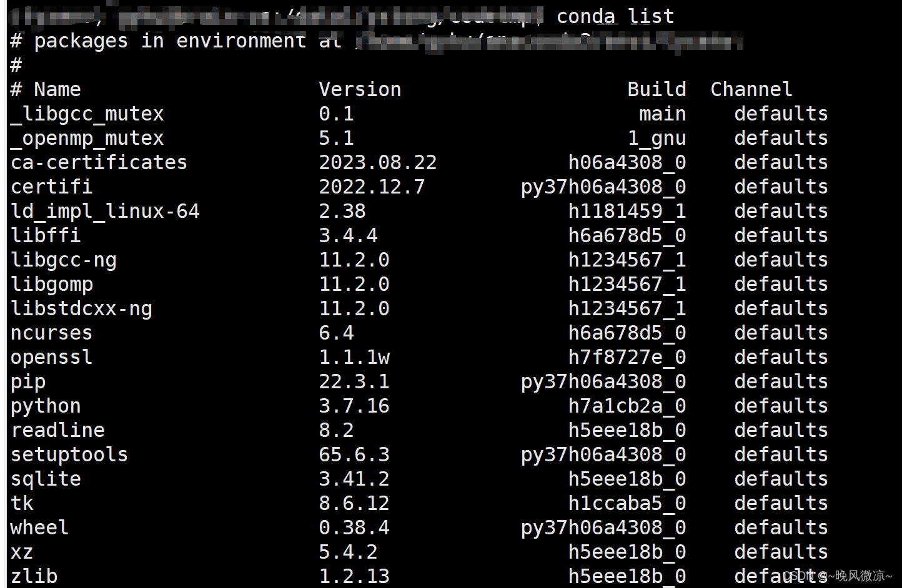
Task: Click sqlite version 3.41.2
Action: (x=354, y=479)
